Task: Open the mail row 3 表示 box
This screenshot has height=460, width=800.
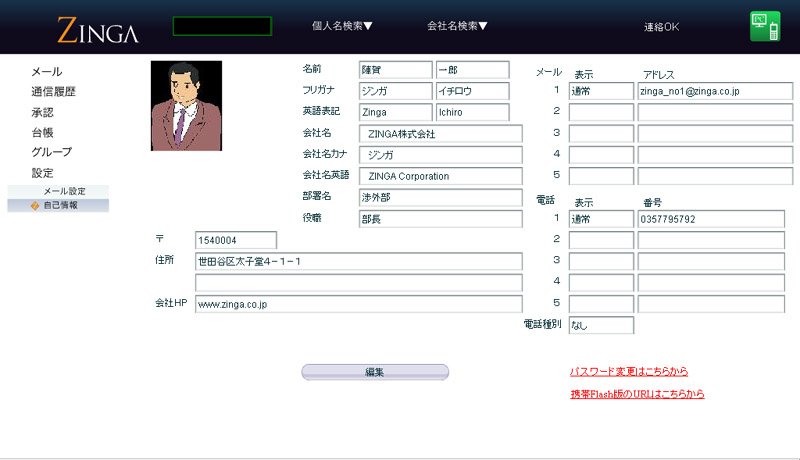Action: 601,134
